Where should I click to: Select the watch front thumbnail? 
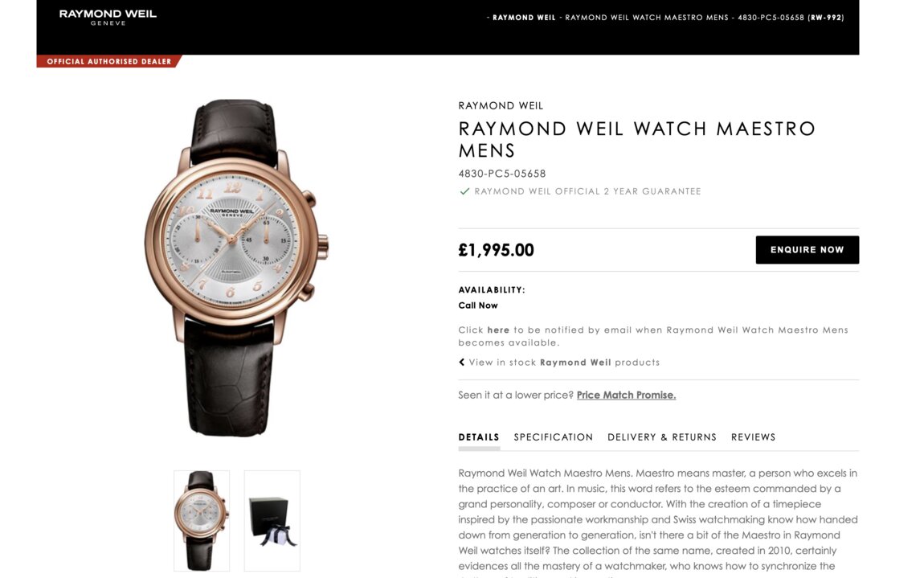202,521
